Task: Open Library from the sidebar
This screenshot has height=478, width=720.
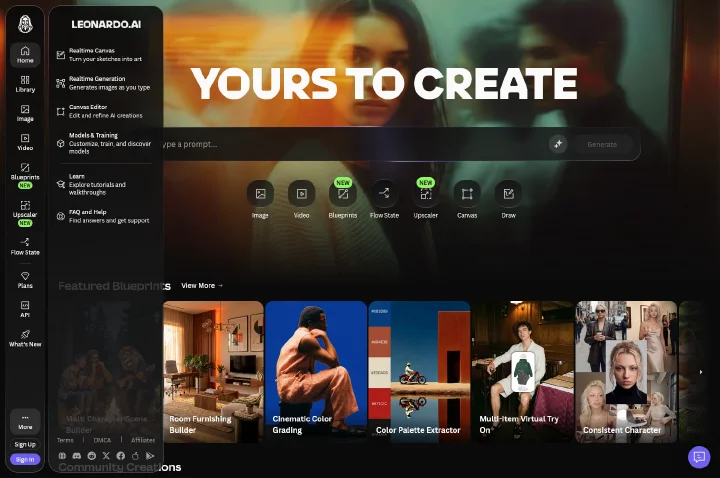Action: coord(25,84)
